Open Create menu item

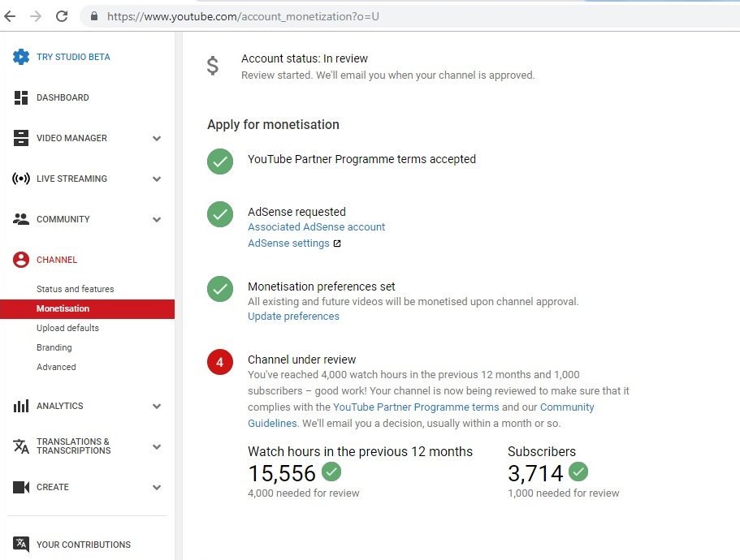pos(52,487)
